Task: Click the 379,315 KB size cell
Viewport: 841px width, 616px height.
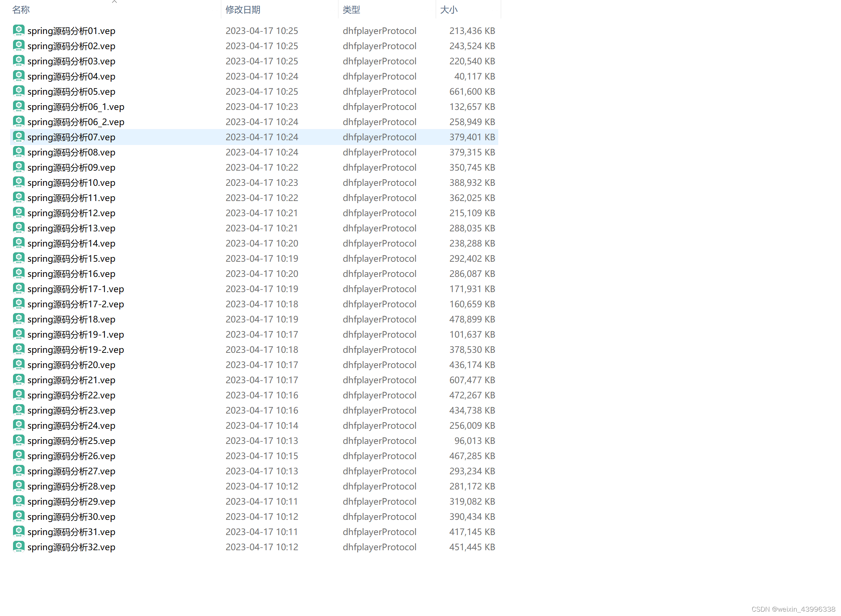Action: pyautogui.click(x=473, y=152)
